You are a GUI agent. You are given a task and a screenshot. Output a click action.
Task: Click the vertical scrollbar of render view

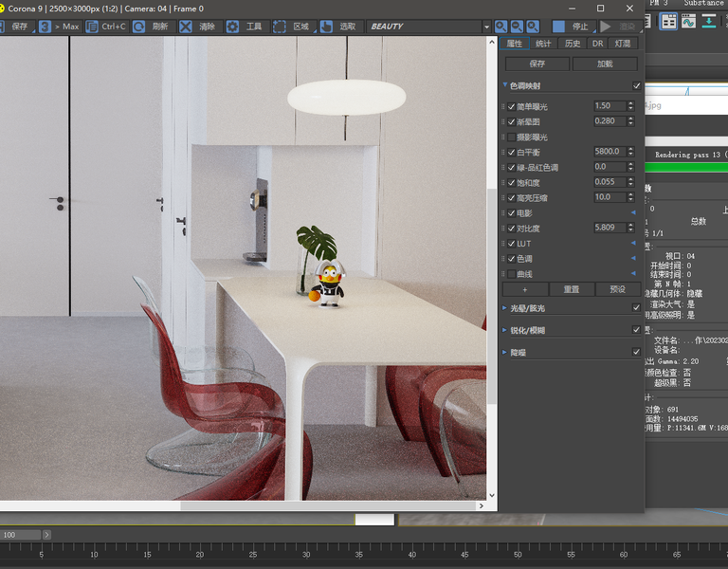pyautogui.click(x=492, y=297)
